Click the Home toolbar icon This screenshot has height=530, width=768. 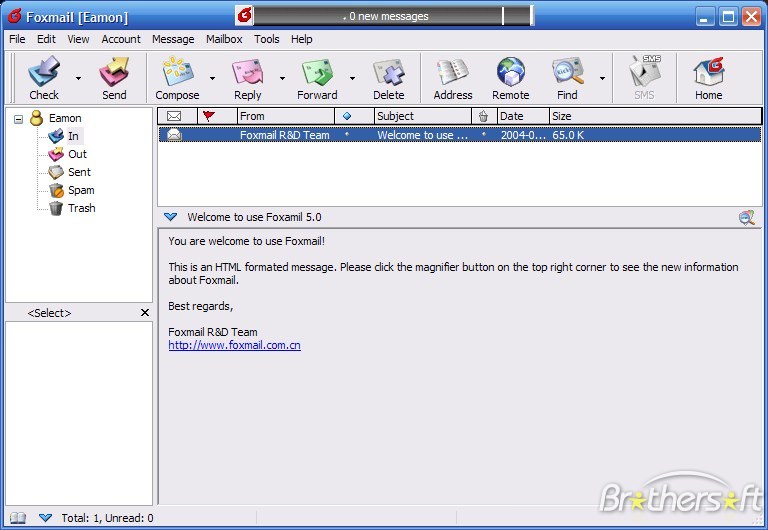pyautogui.click(x=709, y=72)
